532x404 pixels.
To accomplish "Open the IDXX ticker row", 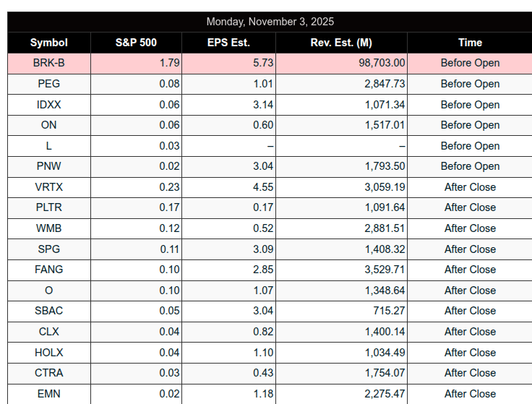I will 48,105.
